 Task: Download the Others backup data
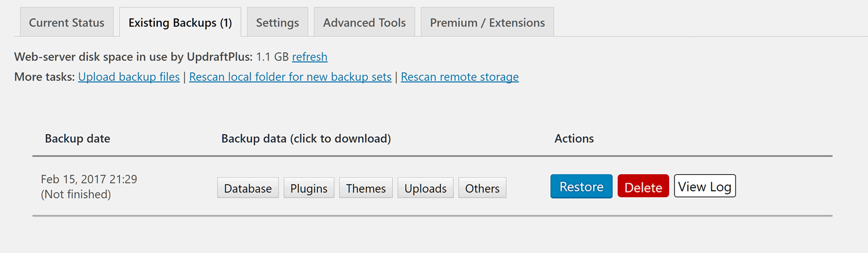pos(482,188)
